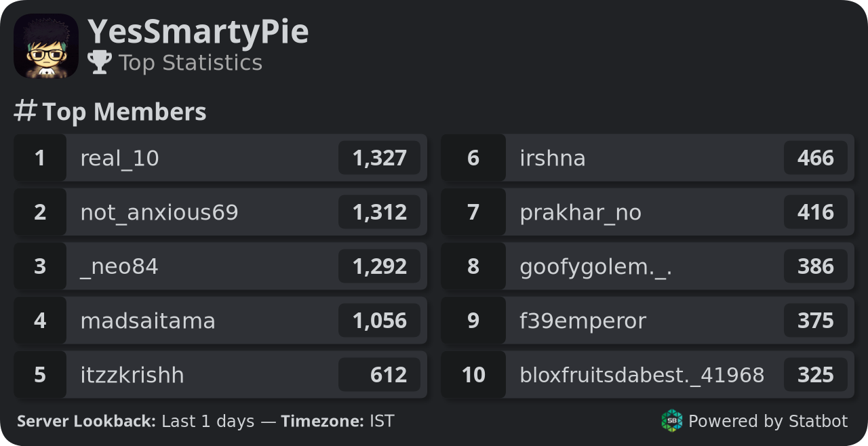Select the prakhar_no entry

click(x=648, y=212)
